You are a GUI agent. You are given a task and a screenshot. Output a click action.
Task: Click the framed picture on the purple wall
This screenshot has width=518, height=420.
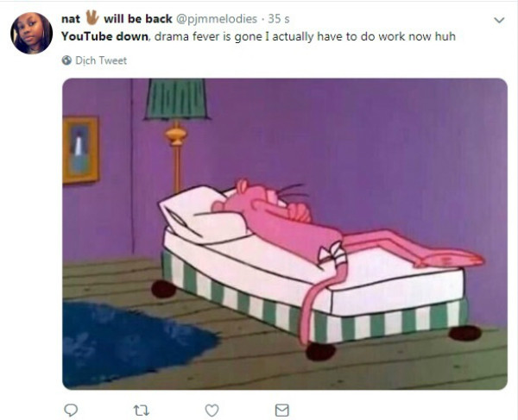(80, 149)
